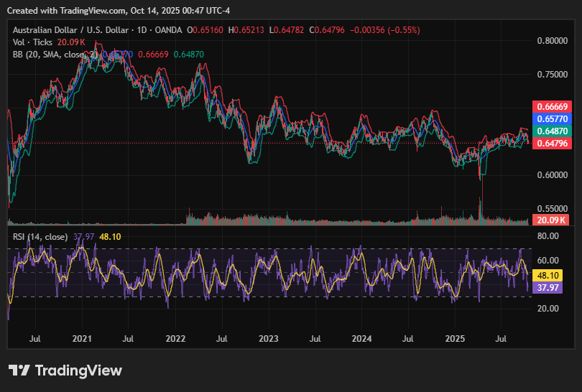Select the BB (20, SMA, close, 2) legend
582x392 pixels.
click(55, 55)
